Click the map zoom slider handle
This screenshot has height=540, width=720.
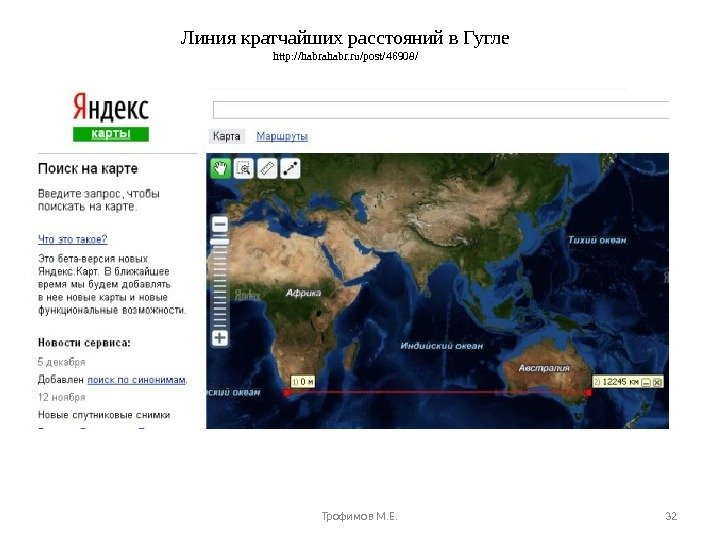tap(220, 241)
